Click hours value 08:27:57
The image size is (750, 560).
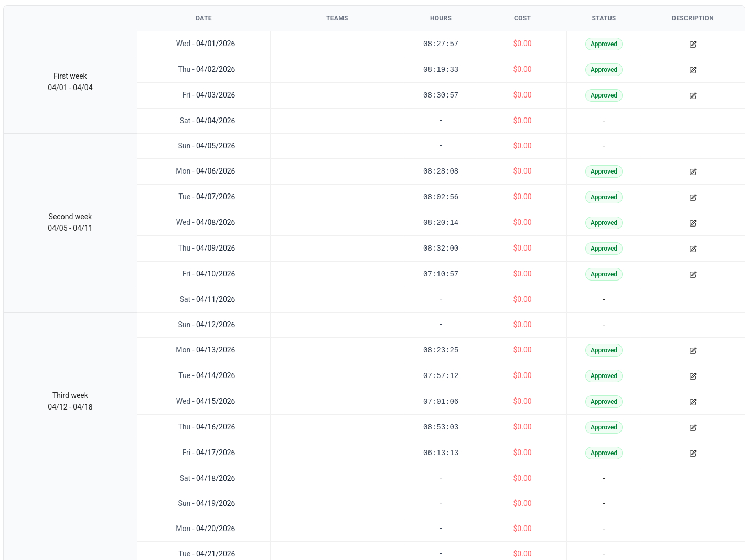pyautogui.click(x=441, y=44)
